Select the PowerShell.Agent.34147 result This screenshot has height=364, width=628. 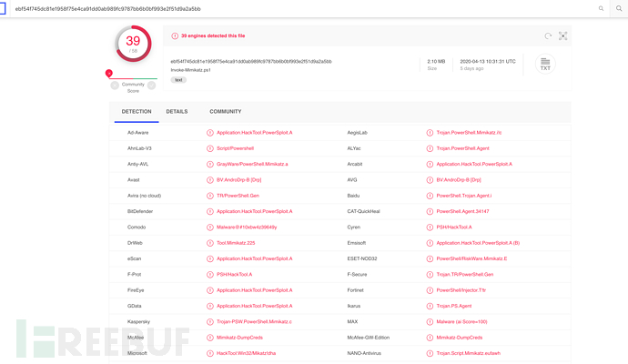pos(462,211)
